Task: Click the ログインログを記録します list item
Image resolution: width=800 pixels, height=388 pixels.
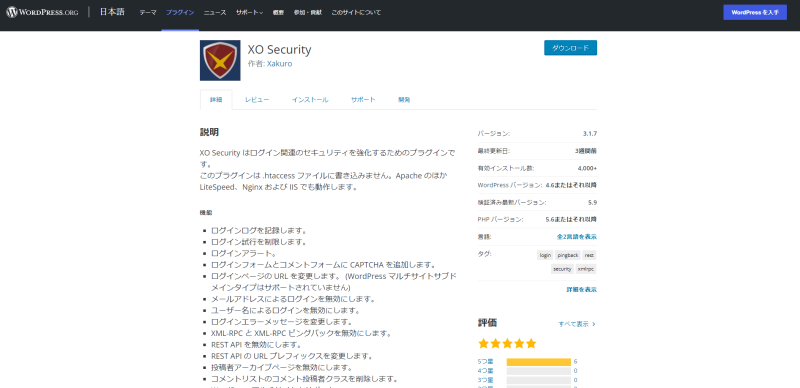Action: click(x=259, y=230)
